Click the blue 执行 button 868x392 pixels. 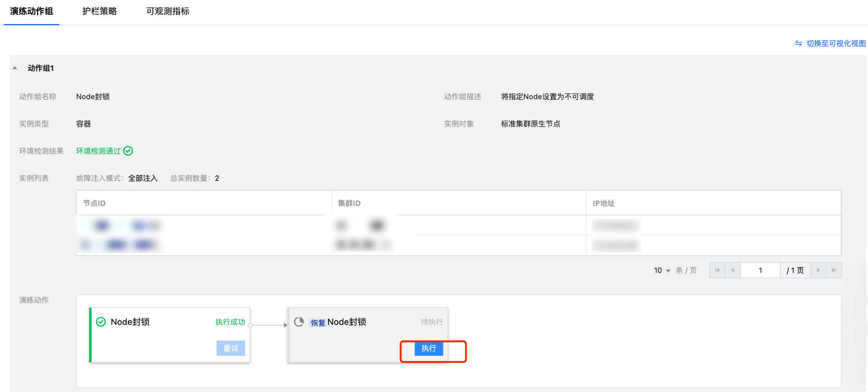pos(428,348)
